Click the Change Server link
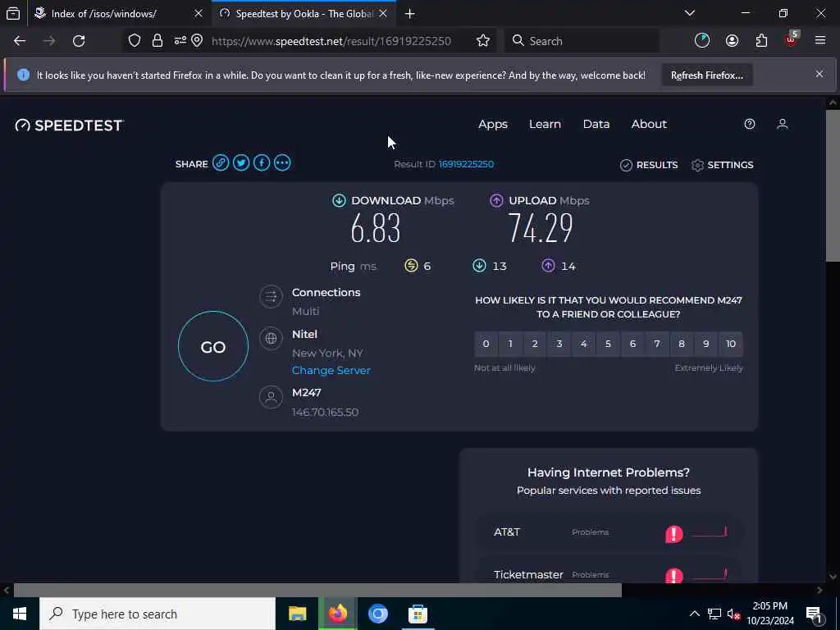The image size is (840, 630). (x=331, y=370)
